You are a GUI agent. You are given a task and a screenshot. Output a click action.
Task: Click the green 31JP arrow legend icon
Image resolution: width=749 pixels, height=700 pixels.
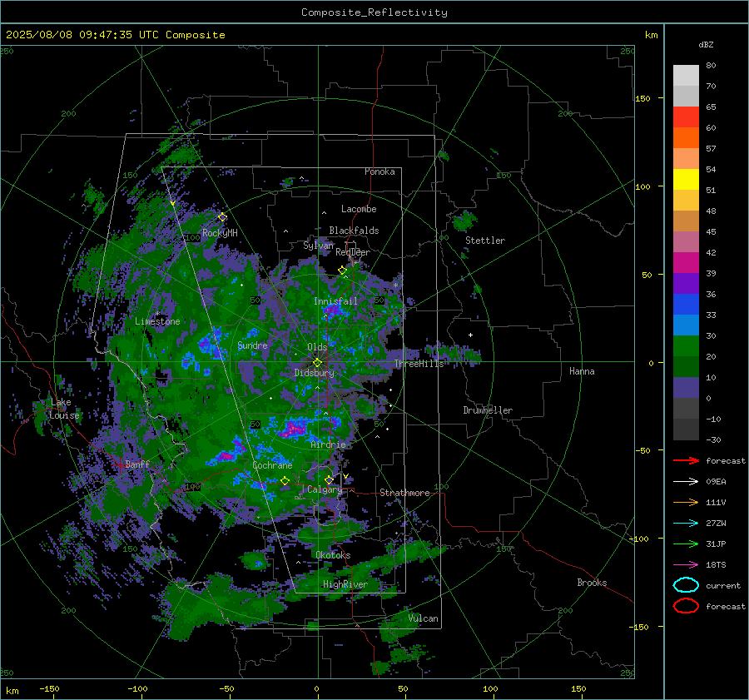click(686, 544)
